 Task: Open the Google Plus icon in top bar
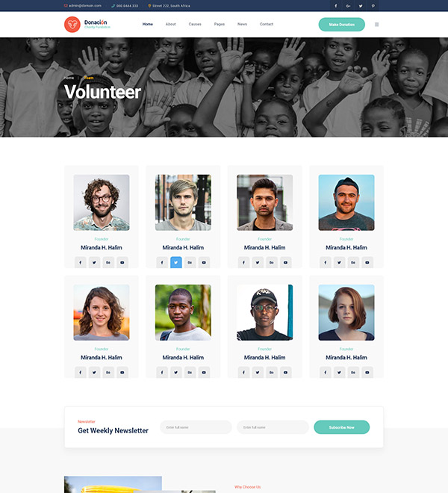coord(348,6)
